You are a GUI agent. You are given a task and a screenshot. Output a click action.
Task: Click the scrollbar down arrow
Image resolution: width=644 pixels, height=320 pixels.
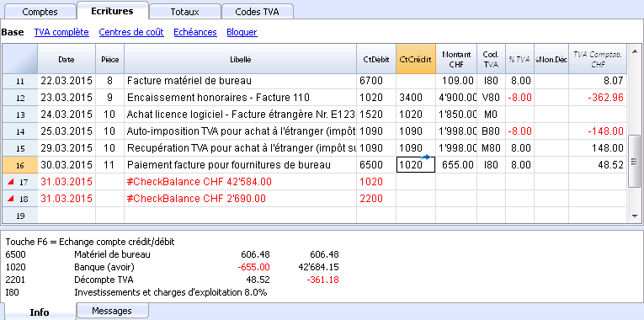click(635, 216)
